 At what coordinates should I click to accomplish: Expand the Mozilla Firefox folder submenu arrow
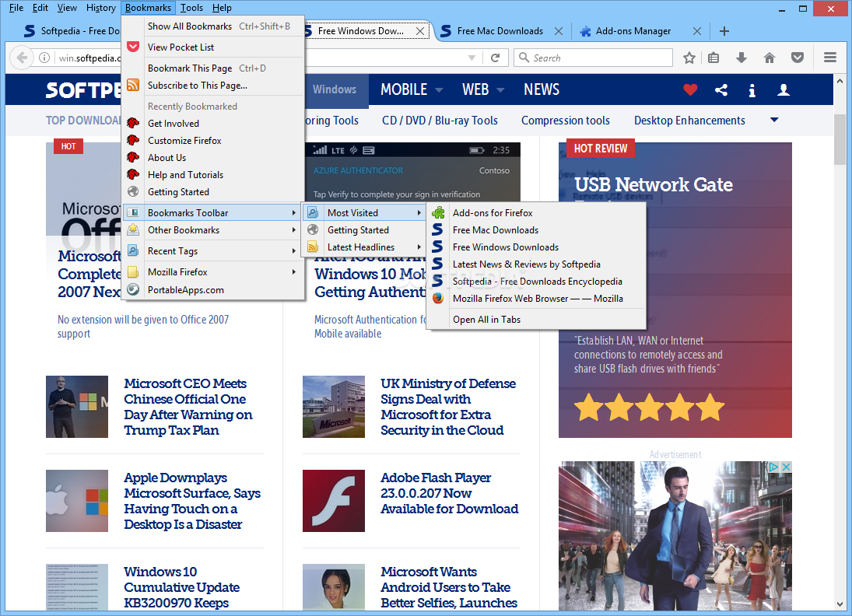294,271
